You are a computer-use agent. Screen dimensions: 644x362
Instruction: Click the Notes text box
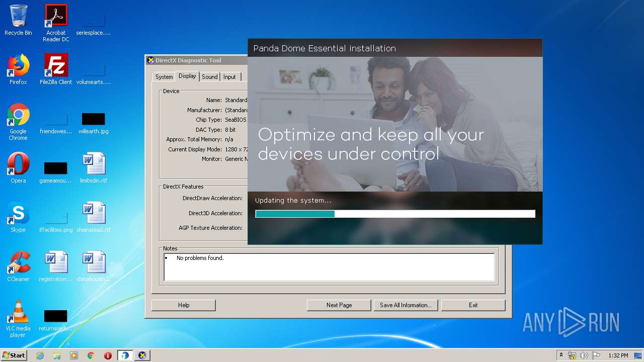click(x=329, y=267)
